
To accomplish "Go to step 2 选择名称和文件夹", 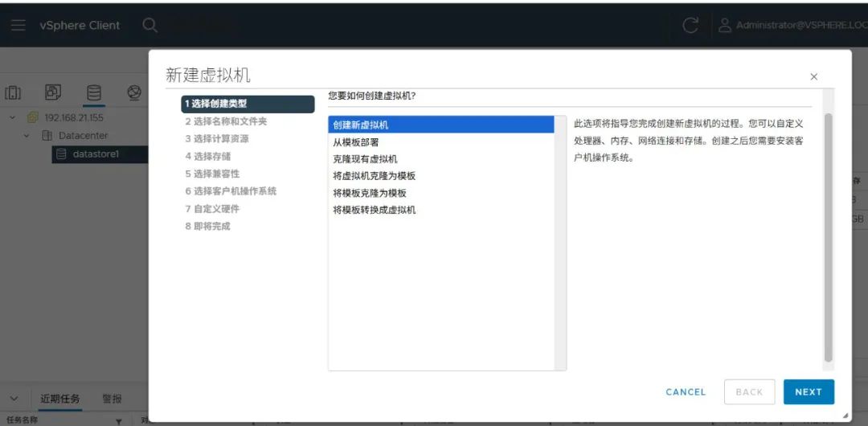I will pos(226,121).
